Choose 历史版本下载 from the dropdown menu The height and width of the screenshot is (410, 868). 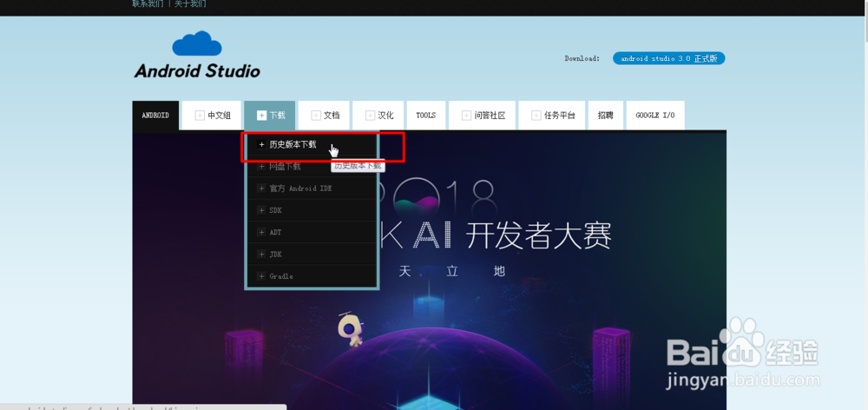[x=312, y=144]
